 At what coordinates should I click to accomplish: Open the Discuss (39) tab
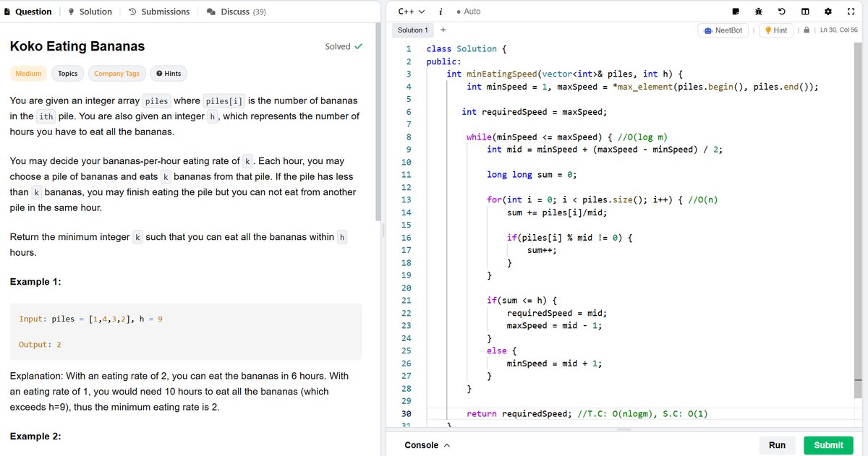point(236,12)
